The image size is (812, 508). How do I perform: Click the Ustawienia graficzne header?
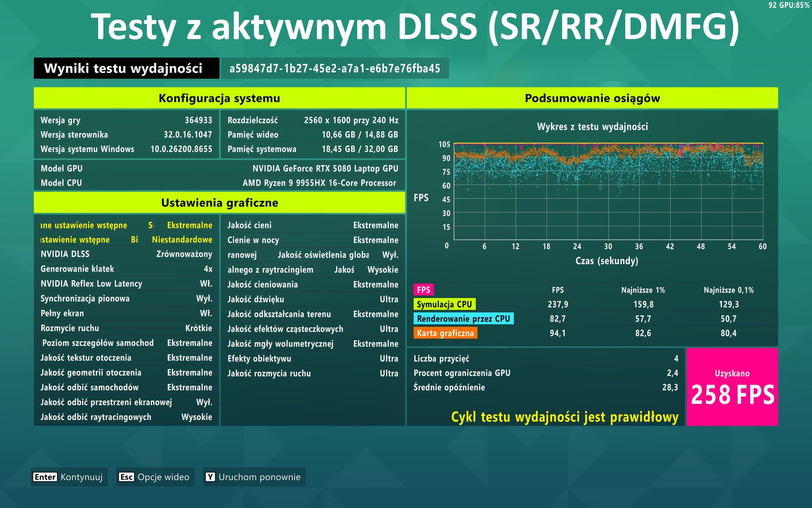tap(219, 202)
